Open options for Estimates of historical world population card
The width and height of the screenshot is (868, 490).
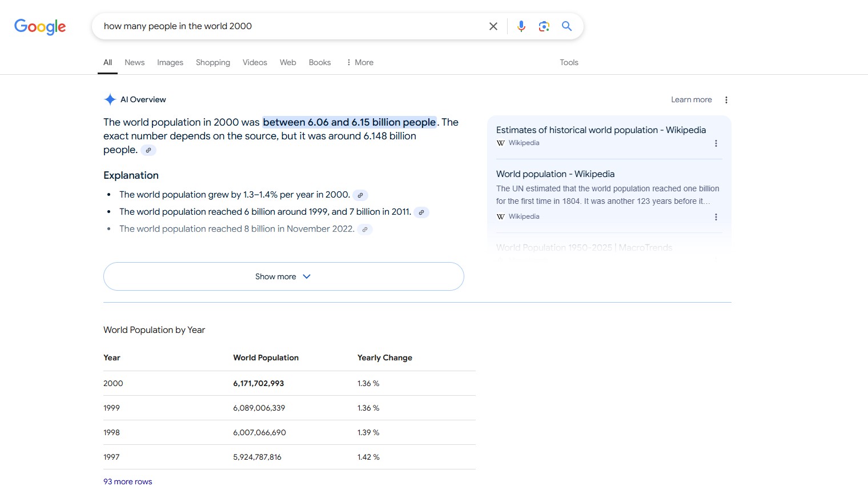(x=716, y=143)
